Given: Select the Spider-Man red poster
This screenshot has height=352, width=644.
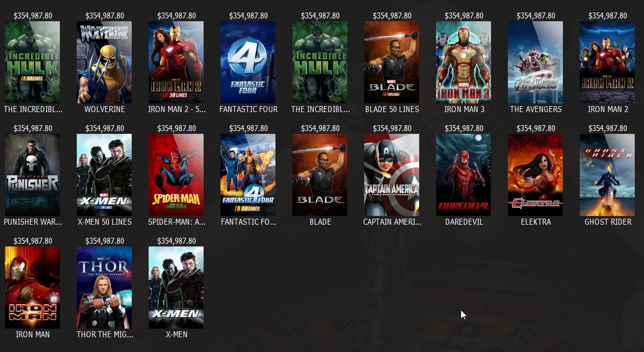Looking at the screenshot, I should point(176,175).
